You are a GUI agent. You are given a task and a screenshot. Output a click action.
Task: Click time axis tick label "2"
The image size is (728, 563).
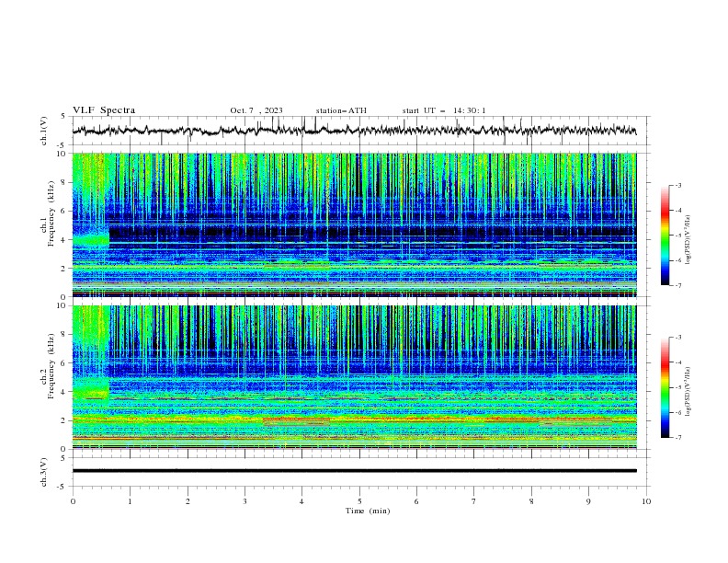[x=188, y=501]
